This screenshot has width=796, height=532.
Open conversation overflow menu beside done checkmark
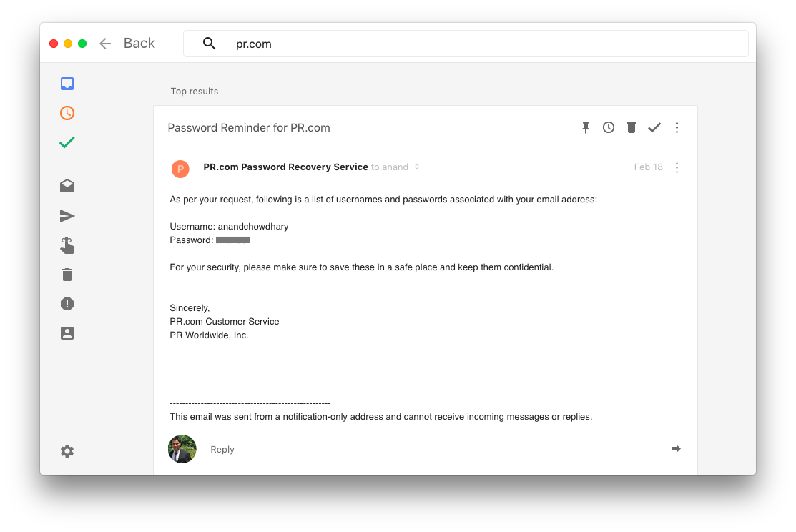(x=677, y=128)
